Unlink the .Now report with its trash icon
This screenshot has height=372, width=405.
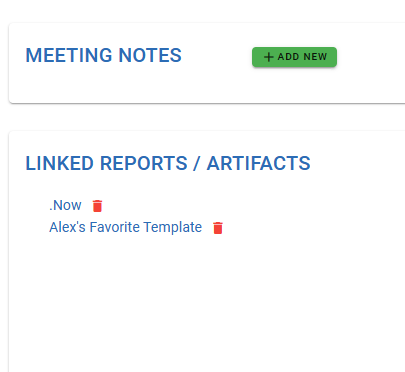click(x=97, y=206)
